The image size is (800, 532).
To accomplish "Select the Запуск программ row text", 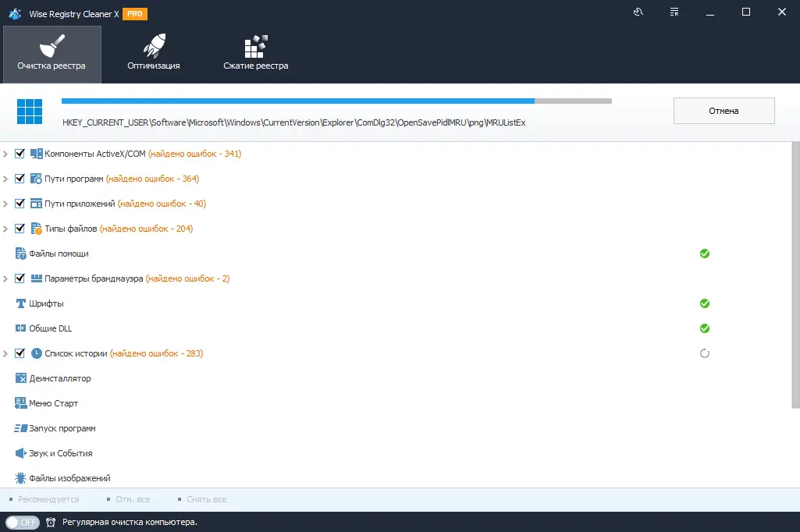I will pyautogui.click(x=62, y=428).
